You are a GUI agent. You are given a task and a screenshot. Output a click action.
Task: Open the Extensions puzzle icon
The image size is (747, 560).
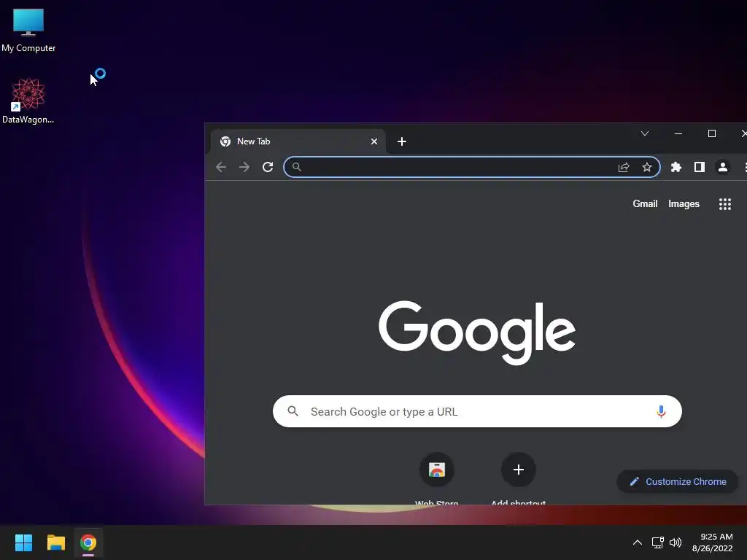[x=676, y=167]
